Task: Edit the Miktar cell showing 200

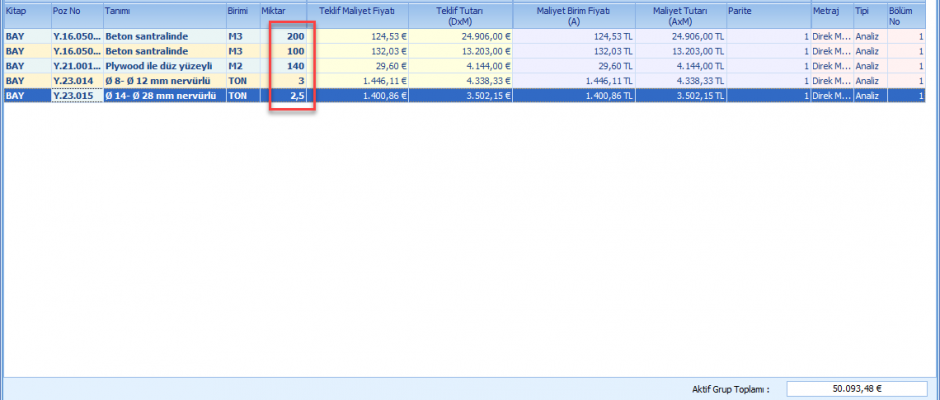Action: tap(288, 36)
